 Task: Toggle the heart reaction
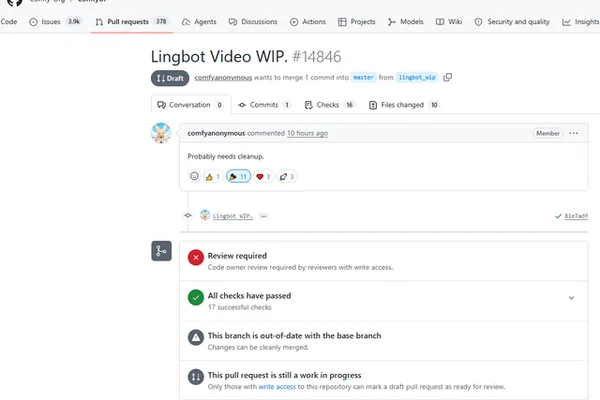coord(263,176)
